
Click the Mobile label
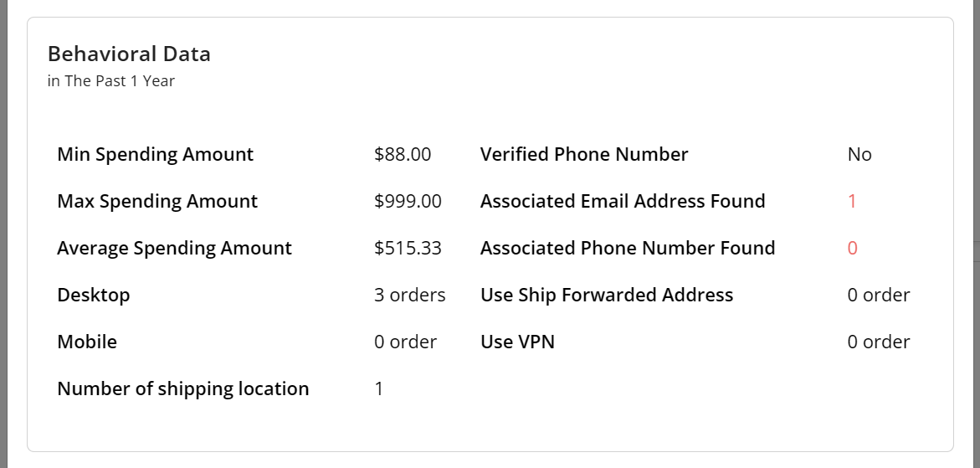pyautogui.click(x=87, y=342)
